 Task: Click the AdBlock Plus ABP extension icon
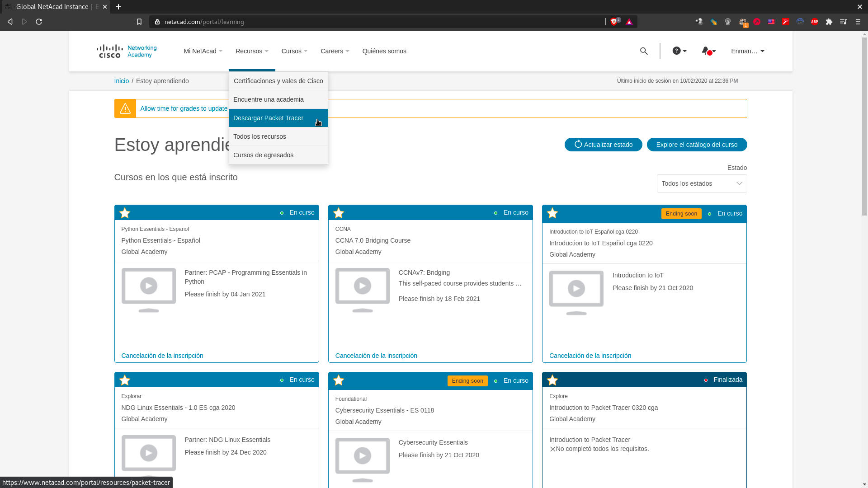tap(815, 22)
